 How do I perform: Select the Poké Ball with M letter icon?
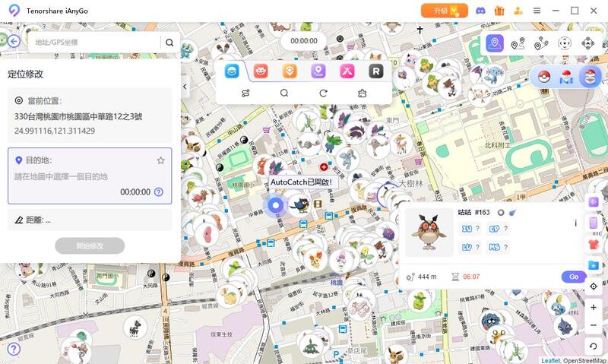(x=566, y=77)
